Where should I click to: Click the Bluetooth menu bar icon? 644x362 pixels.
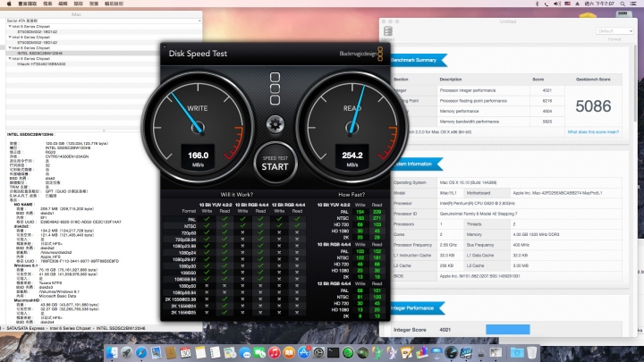[537, 4]
